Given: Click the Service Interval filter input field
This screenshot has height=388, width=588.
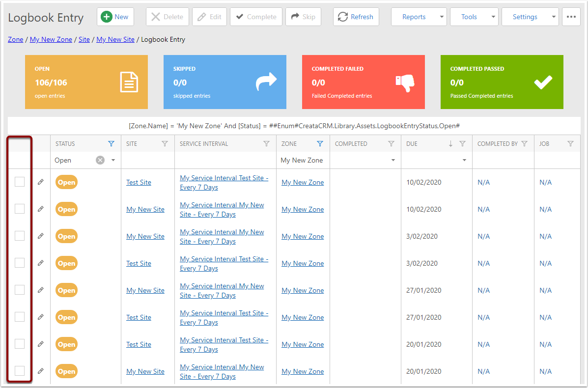Looking at the screenshot, I should (x=225, y=160).
